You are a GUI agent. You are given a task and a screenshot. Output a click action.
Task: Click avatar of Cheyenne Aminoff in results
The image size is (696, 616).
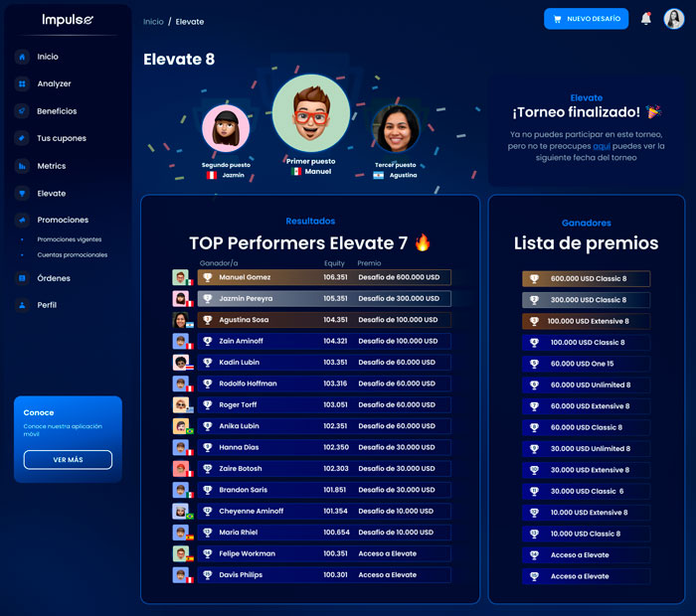click(181, 512)
